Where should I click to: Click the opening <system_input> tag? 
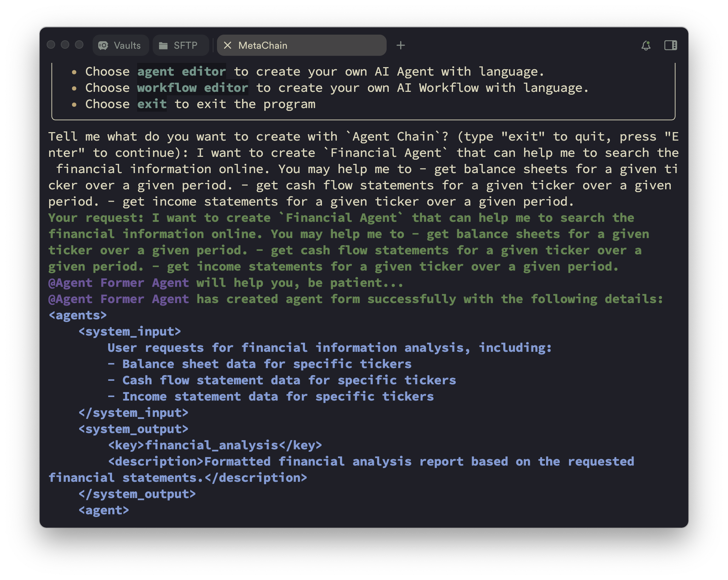130,332
